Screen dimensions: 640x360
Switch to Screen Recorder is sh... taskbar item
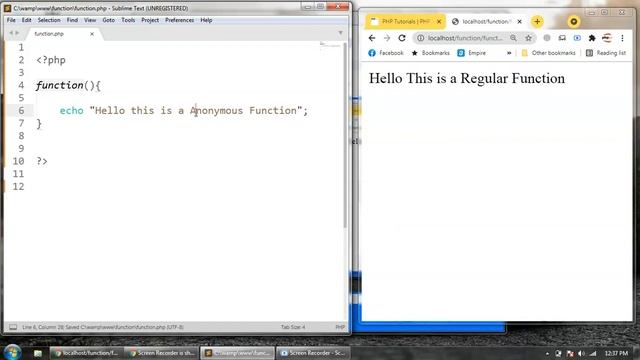(x=161, y=353)
